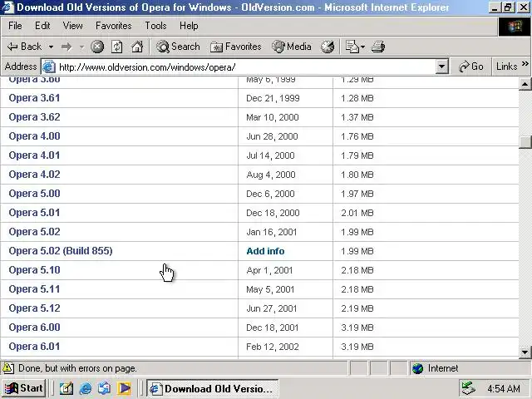532x399 pixels.
Task: Click the Forward arrow button
Action: point(66,47)
